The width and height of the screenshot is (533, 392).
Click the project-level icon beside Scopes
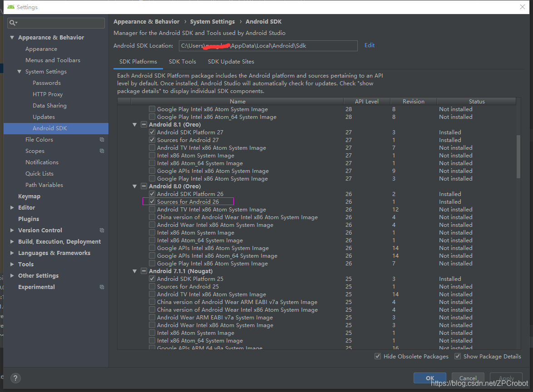(x=102, y=151)
